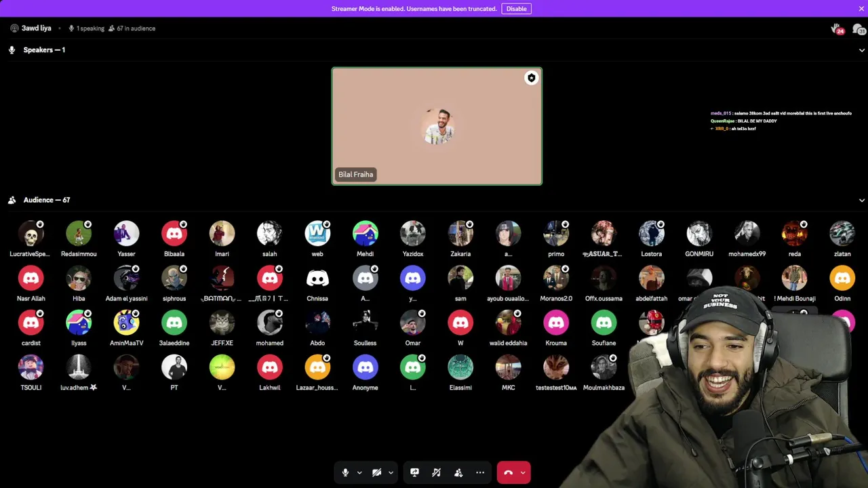Open stage chat with 31 badge
This screenshot has width=868, height=488.
[x=858, y=28]
